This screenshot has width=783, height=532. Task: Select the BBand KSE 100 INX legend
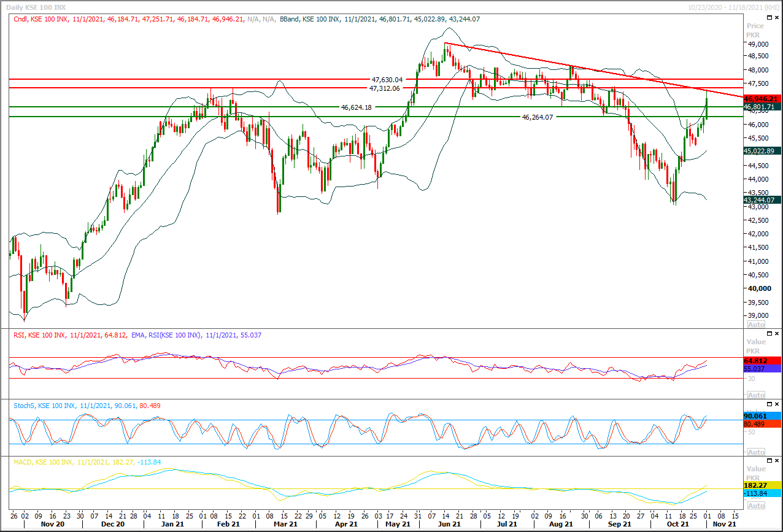(x=380, y=20)
